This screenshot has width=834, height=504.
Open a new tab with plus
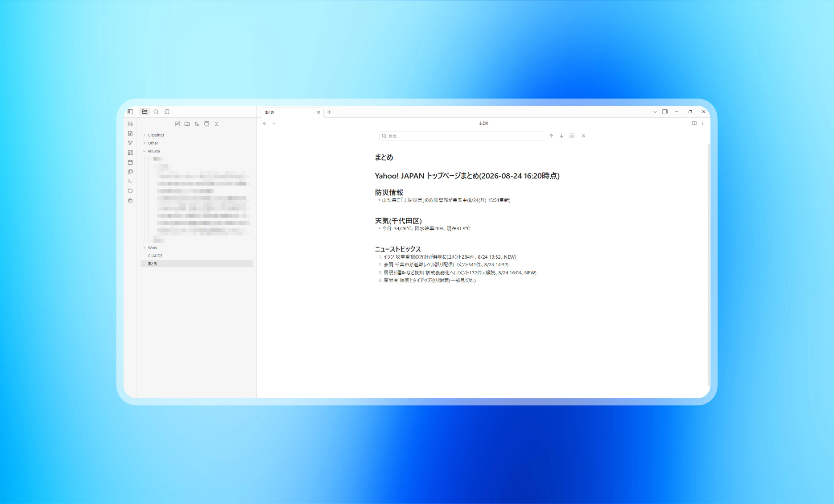point(329,112)
